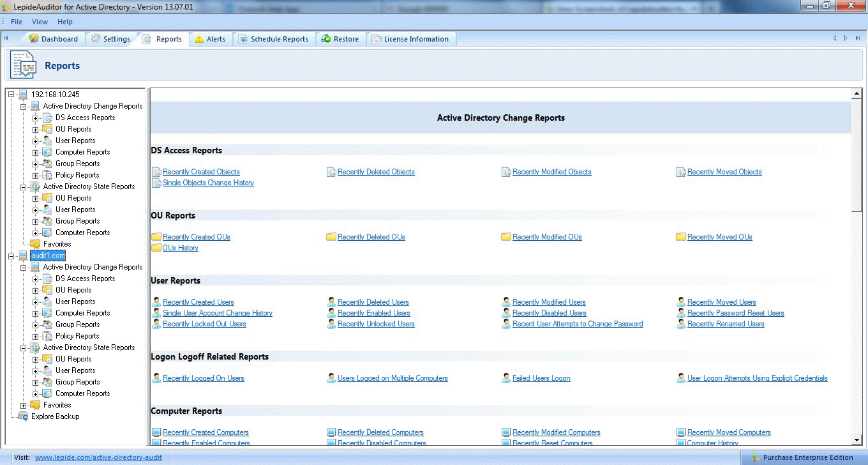Click the green Restore tab icon
Viewport: 868px width, 465px height.
point(326,39)
